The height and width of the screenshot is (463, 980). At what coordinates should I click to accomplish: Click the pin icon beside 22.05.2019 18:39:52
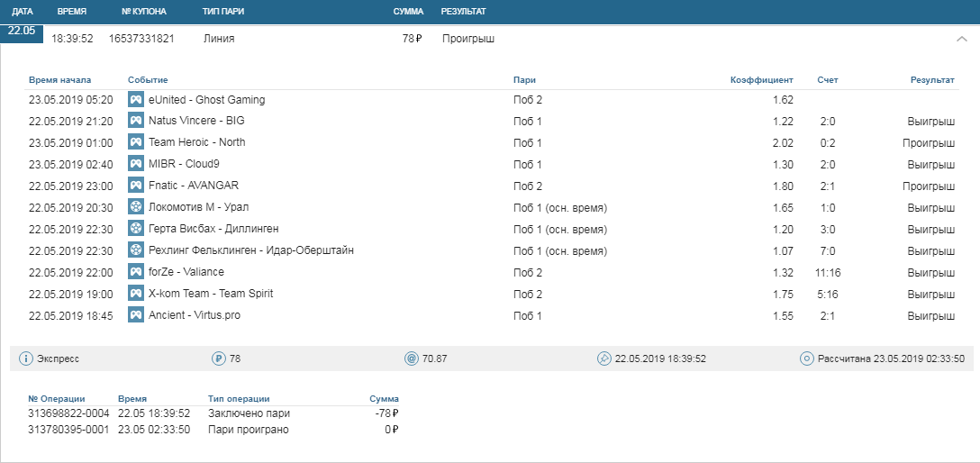click(603, 359)
